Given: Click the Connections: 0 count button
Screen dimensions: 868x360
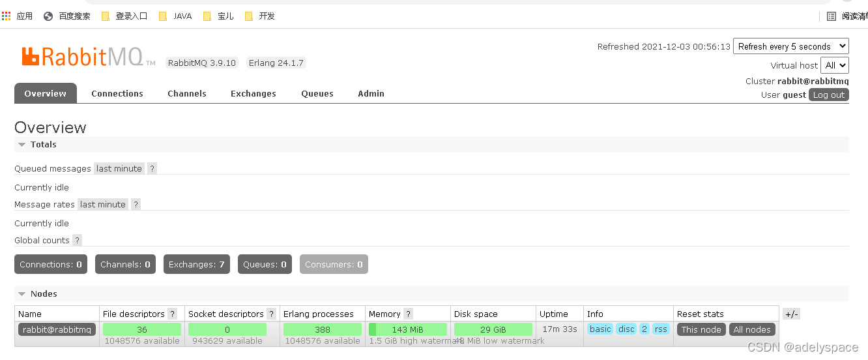Looking at the screenshot, I should 51,264.
